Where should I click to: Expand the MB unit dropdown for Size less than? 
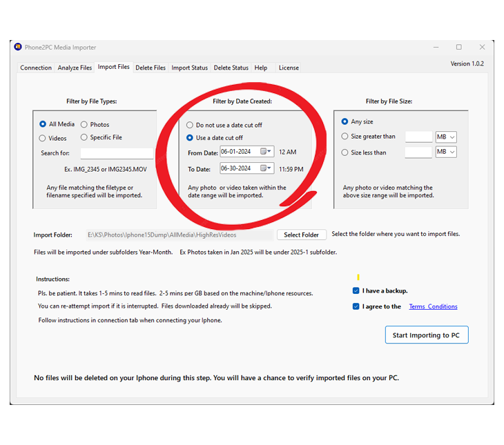(446, 152)
